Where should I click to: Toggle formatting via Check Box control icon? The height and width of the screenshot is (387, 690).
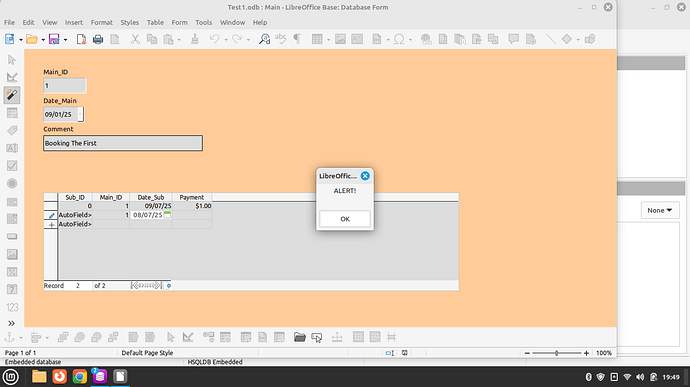(12, 166)
